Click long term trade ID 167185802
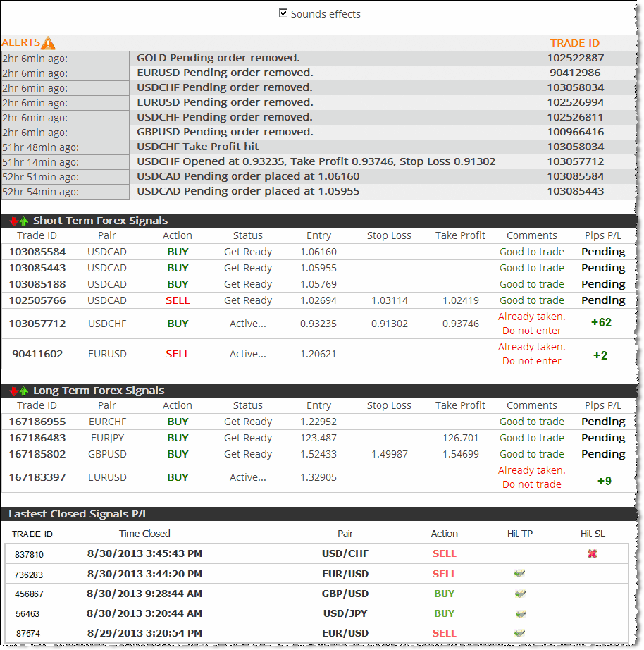 pos(37,454)
